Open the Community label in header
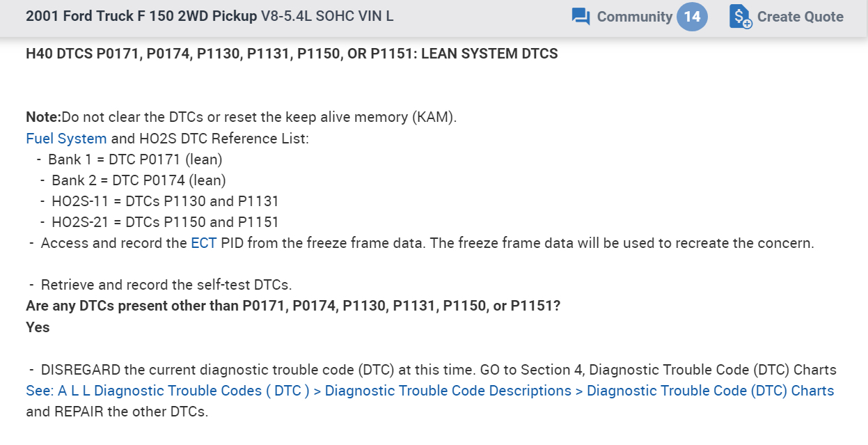 click(634, 17)
